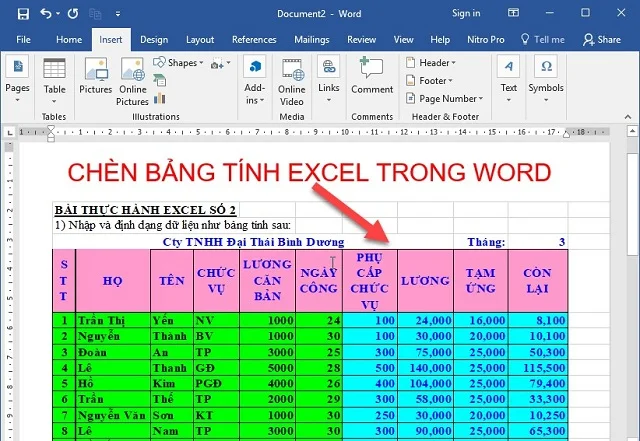Switch to the Mailings tab
Screen dimensions: 640x441
tap(311, 40)
